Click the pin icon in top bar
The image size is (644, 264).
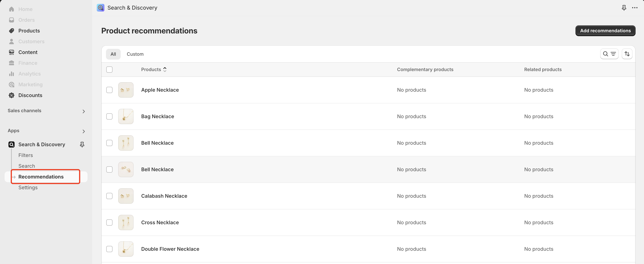pos(624,8)
